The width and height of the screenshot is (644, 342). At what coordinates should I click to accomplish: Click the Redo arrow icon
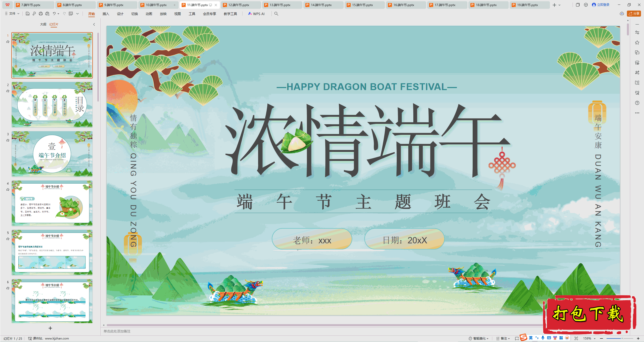point(64,14)
